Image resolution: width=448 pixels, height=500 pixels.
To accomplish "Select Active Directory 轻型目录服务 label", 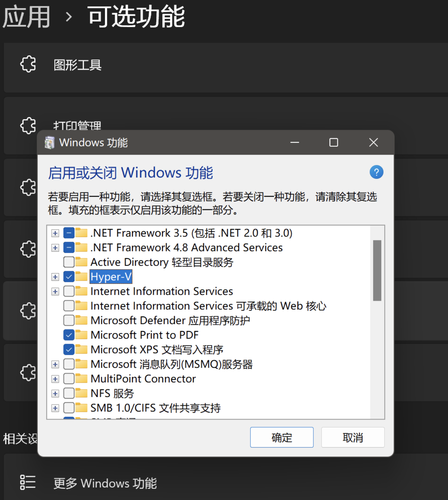I will [x=162, y=262].
